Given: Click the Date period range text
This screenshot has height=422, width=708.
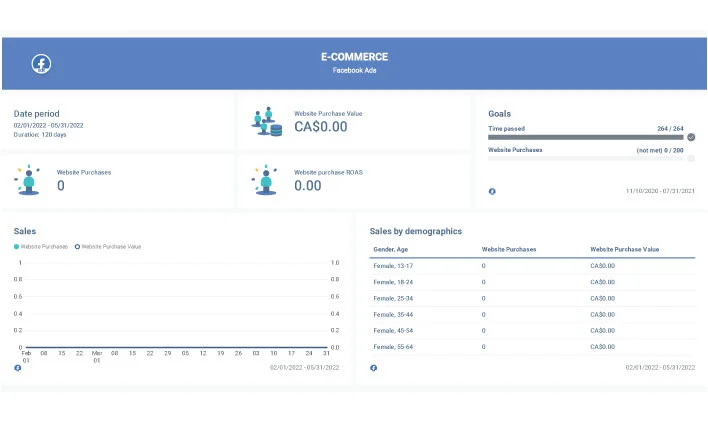Looking at the screenshot, I should (48, 125).
